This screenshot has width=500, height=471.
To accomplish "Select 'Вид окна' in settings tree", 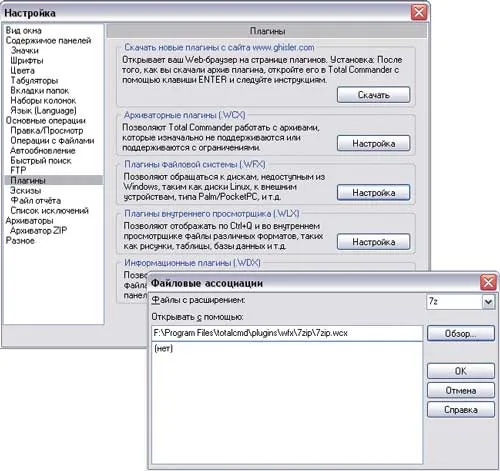I will (23, 30).
